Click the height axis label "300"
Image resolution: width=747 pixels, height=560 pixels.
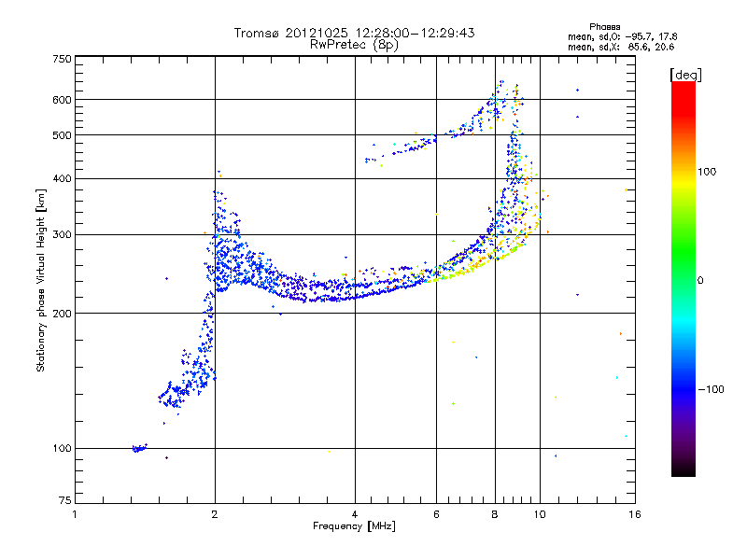coord(62,235)
